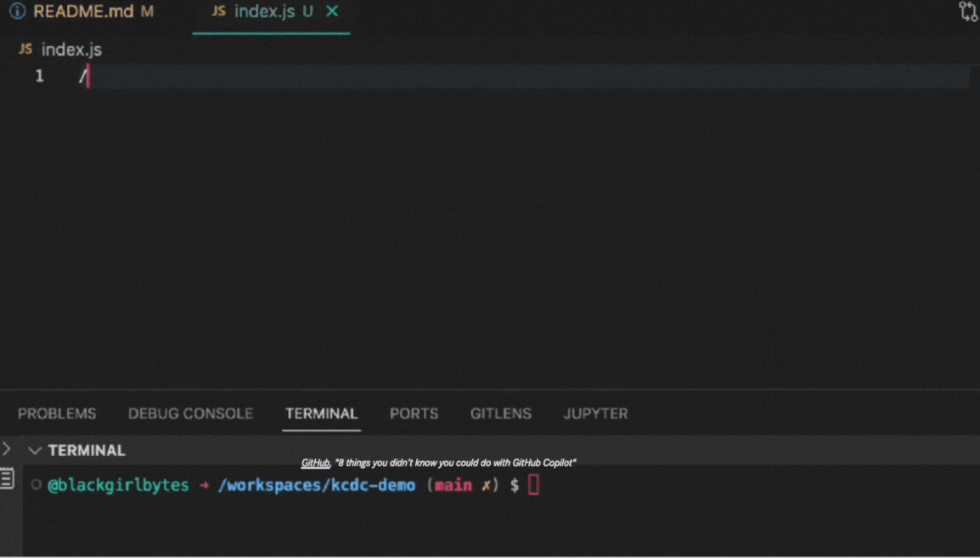Viewport: 980px width, 558px height.
Task: Collapse the TERMINAL section chevron
Action: click(35, 450)
